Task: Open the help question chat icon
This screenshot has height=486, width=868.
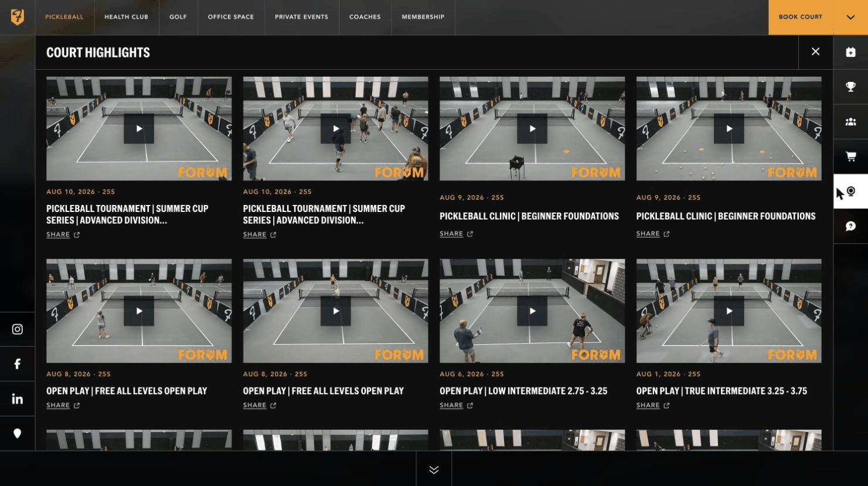Action: click(x=850, y=226)
